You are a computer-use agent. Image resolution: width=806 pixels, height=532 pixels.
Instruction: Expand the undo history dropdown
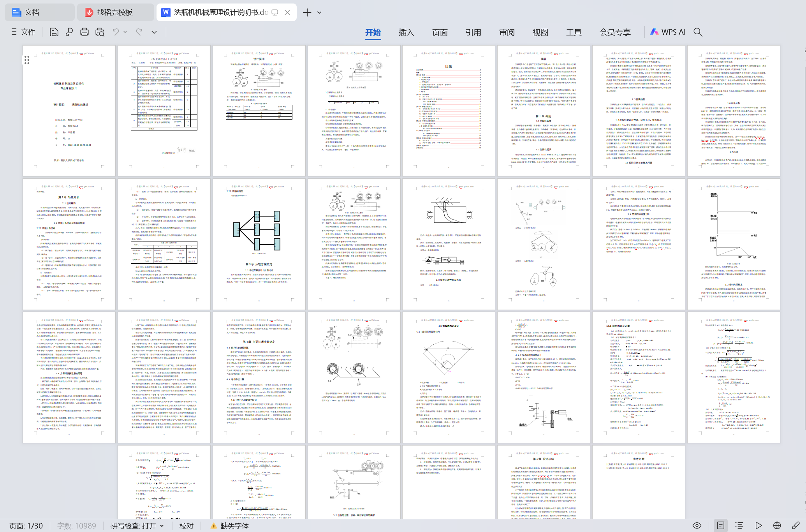(x=125, y=32)
